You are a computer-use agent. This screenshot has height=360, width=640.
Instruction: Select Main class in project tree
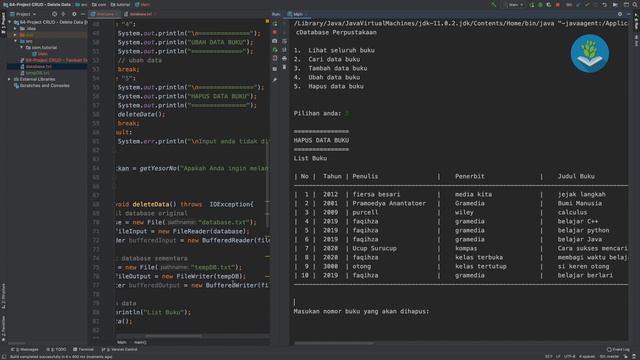40,54
